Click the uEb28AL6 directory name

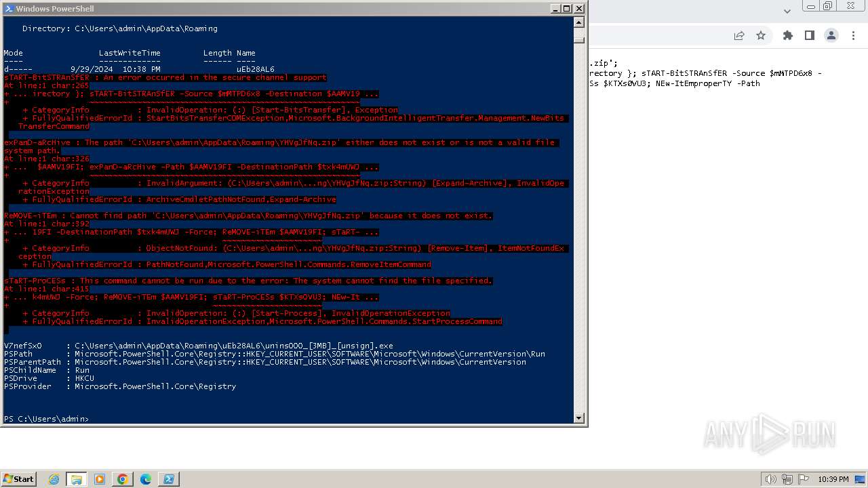255,69
